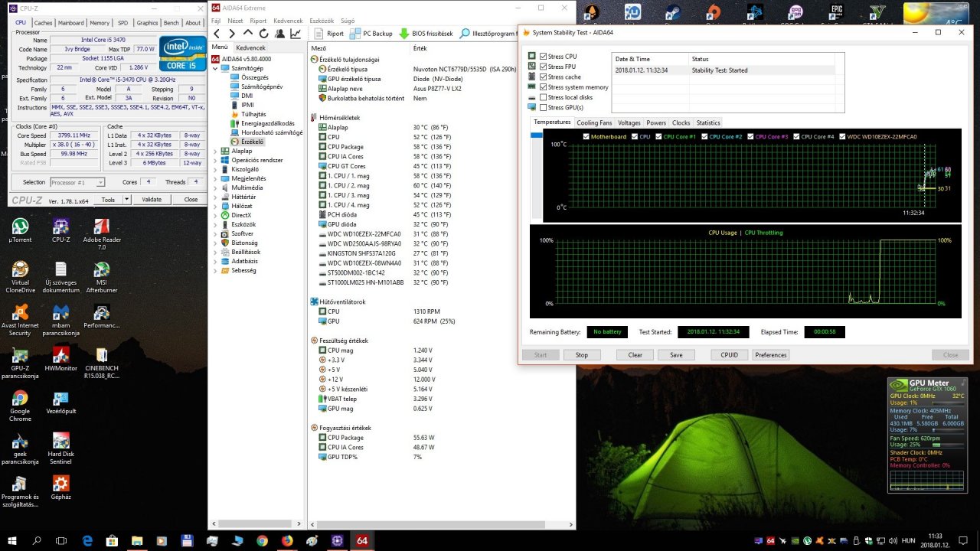Click the AIDA64 taskbar button
980x551 pixels.
pyautogui.click(x=362, y=540)
